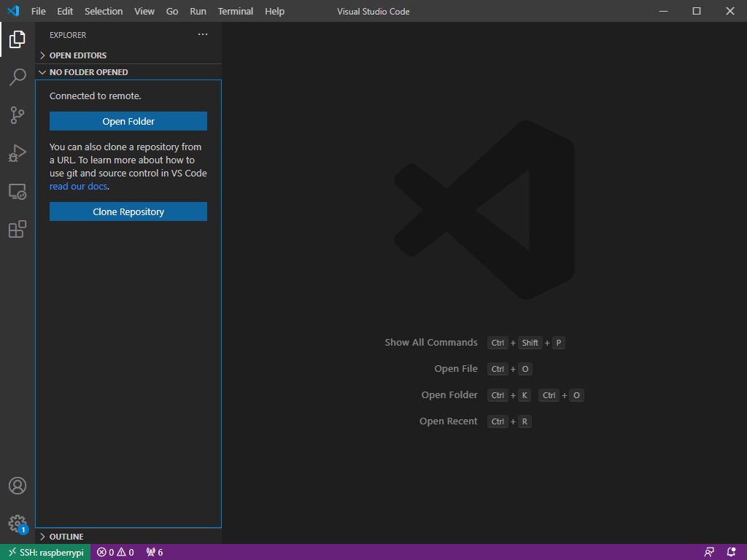Expand the Open Editors section

click(x=128, y=55)
